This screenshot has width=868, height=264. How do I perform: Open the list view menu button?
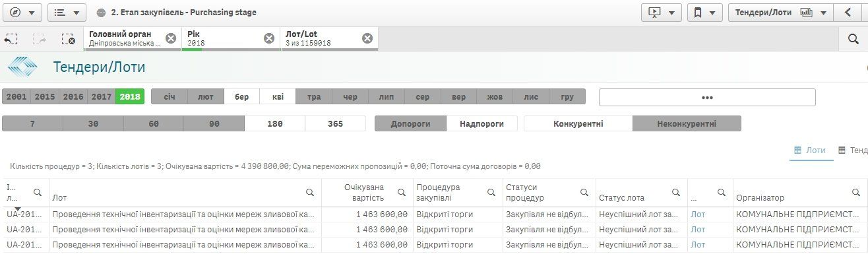[x=67, y=12]
